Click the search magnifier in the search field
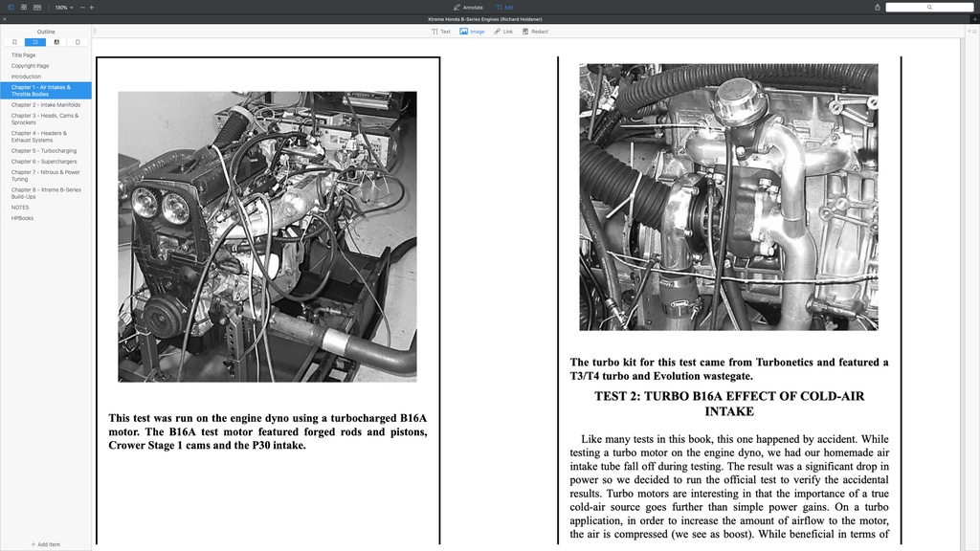The width and height of the screenshot is (980, 551). tap(928, 7)
